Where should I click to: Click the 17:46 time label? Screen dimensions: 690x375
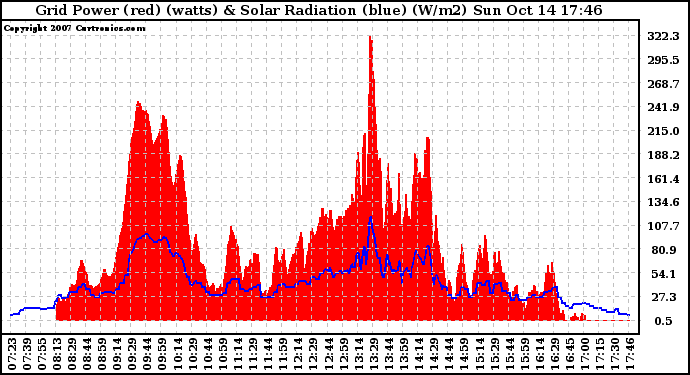coord(630,354)
